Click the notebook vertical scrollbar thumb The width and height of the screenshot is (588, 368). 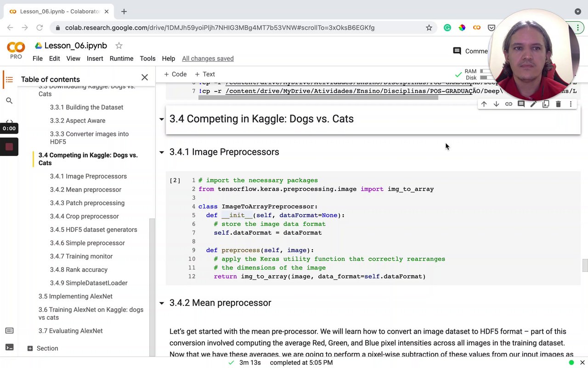tap(585, 265)
